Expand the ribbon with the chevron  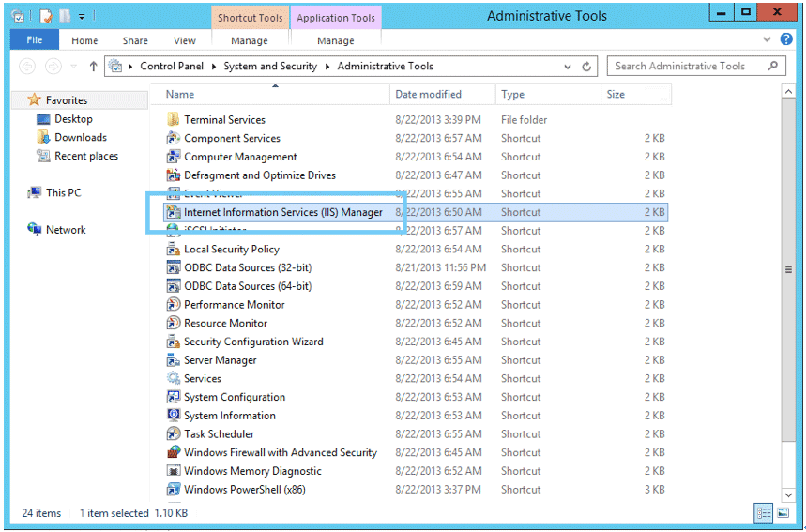pyautogui.click(x=767, y=39)
